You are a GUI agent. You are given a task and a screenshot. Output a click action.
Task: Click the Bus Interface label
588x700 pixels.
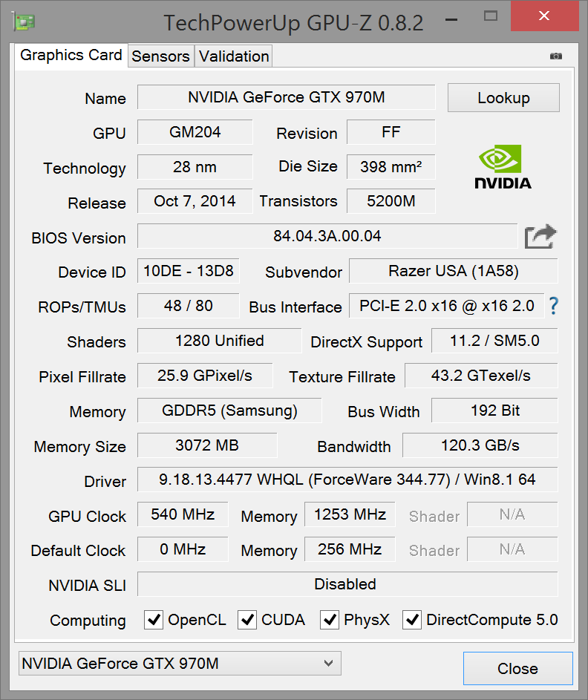[x=295, y=307]
